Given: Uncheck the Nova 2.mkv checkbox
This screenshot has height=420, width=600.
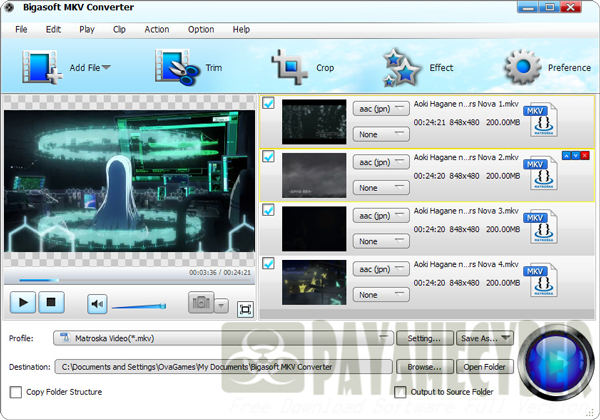Looking at the screenshot, I should 269,156.
